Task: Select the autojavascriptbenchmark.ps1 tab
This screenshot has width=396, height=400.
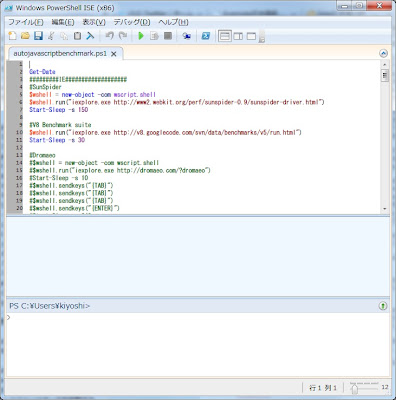Action: coord(60,53)
